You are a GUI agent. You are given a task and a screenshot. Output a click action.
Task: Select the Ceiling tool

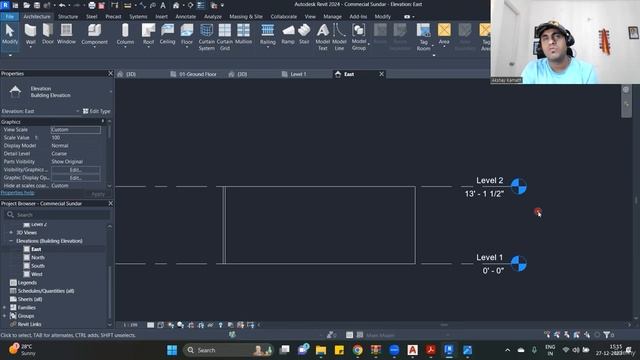click(x=167, y=33)
